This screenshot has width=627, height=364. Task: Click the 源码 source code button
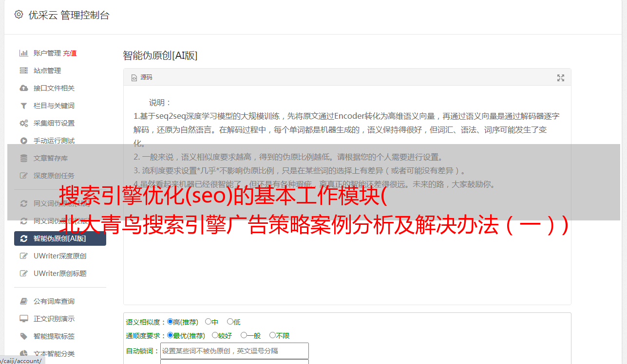pos(142,77)
